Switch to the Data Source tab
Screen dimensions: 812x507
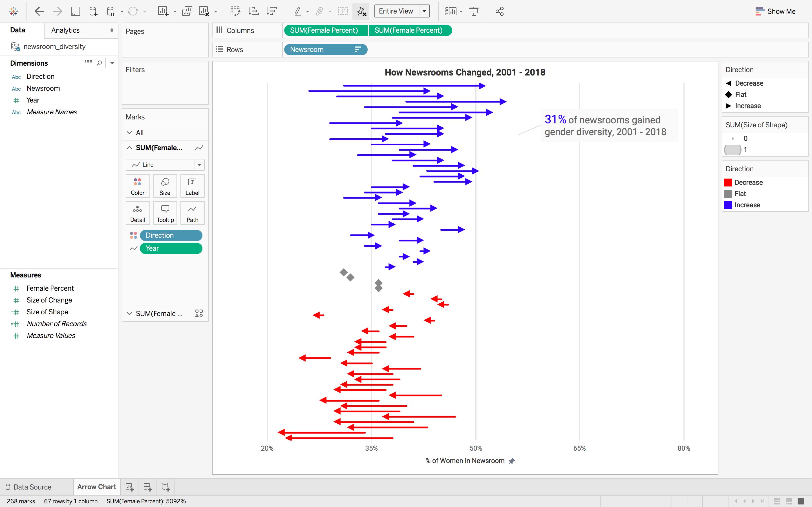(x=32, y=486)
